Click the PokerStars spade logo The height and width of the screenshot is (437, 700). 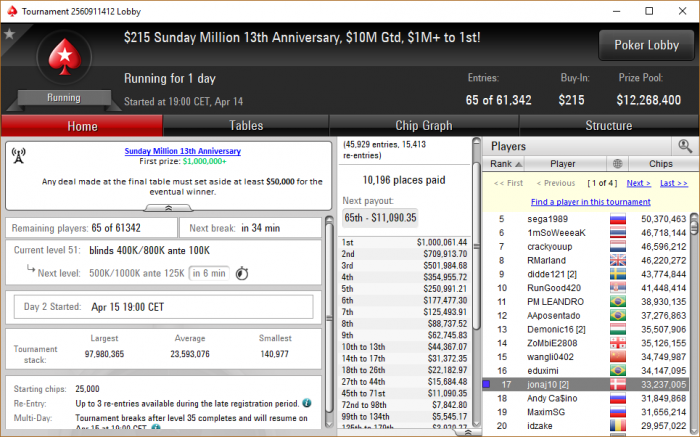coord(65,57)
